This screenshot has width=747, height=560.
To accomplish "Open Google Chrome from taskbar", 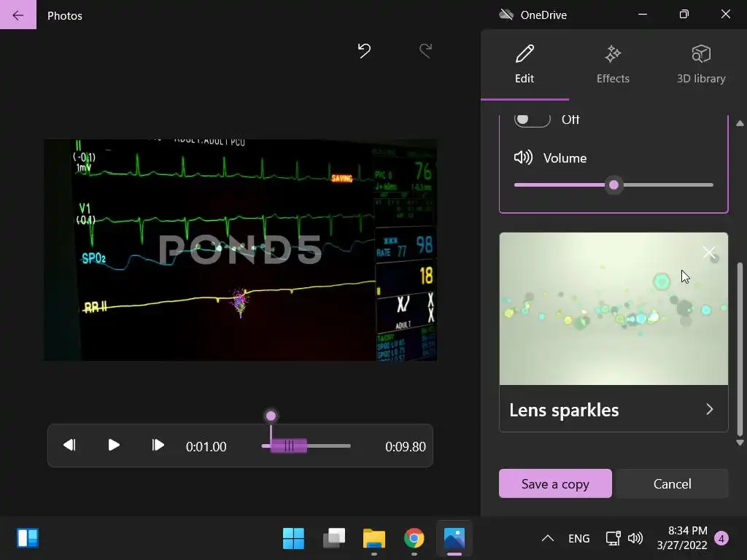I will tap(414, 539).
